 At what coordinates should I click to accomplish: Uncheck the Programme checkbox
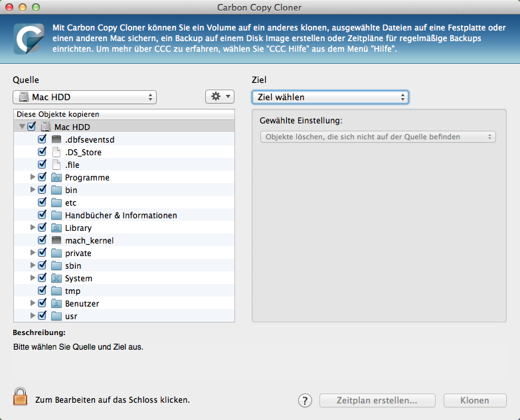(42, 177)
